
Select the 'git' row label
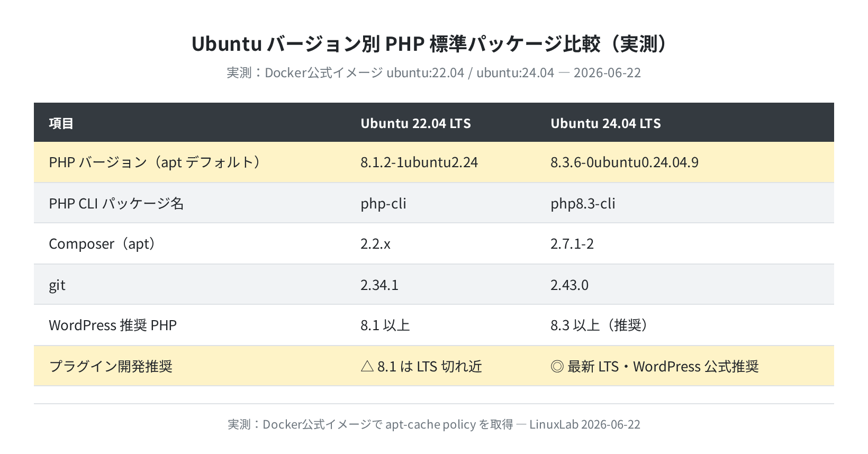coord(57,285)
